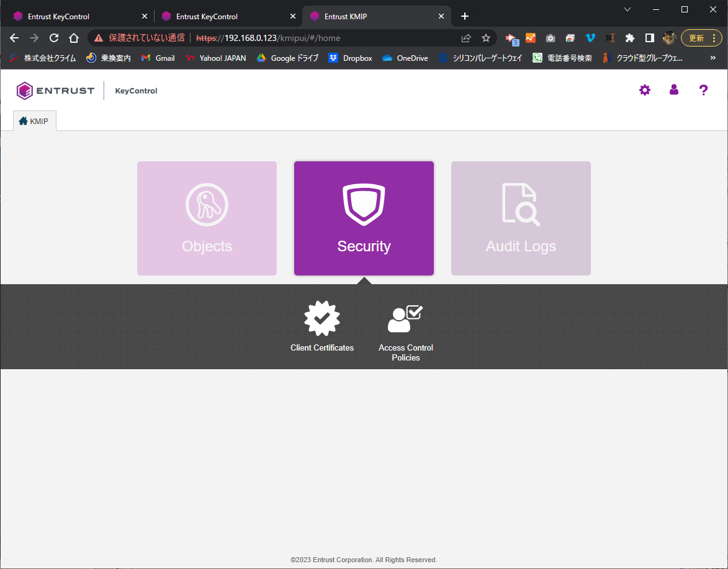The width and height of the screenshot is (728, 569).
Task: Open the user account menu
Action: tap(674, 90)
